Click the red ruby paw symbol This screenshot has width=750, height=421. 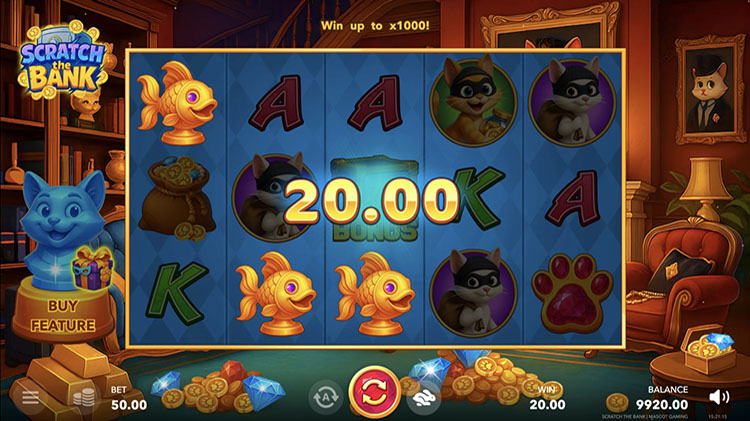572,293
